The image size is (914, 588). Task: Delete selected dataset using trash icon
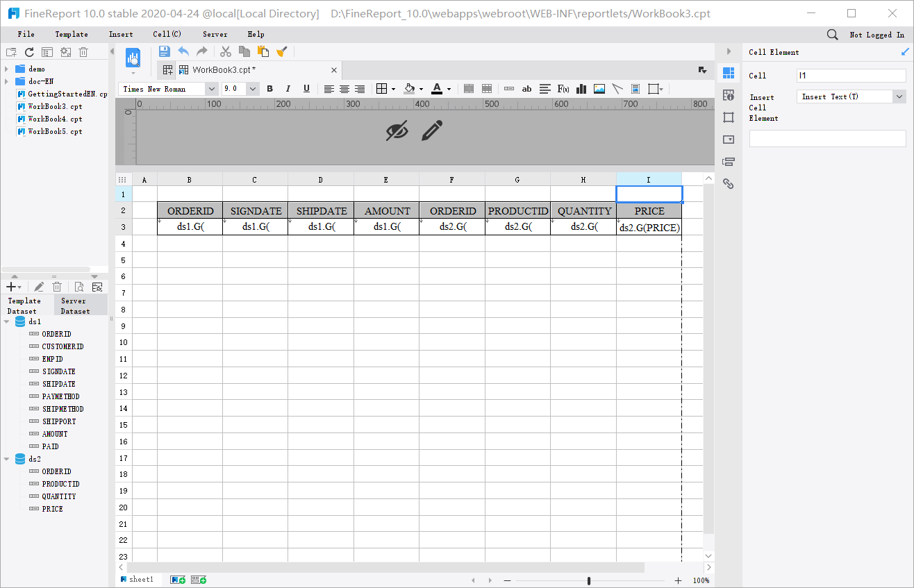click(56, 286)
